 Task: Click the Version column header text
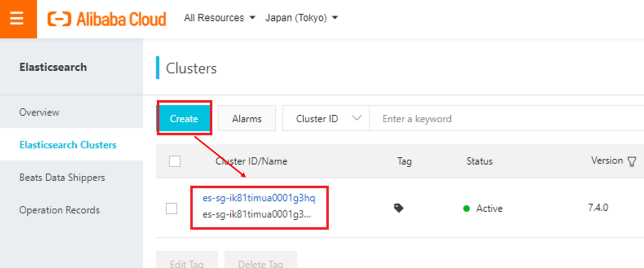pyautogui.click(x=607, y=160)
